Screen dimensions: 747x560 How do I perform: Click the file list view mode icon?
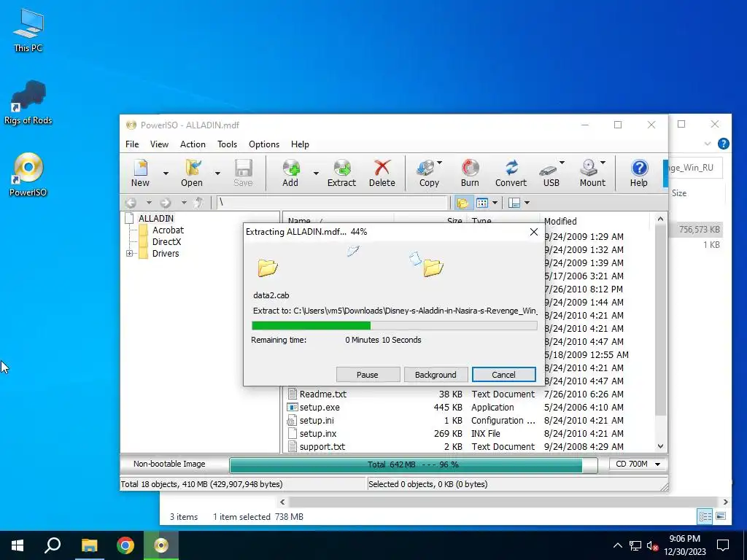[x=482, y=203]
